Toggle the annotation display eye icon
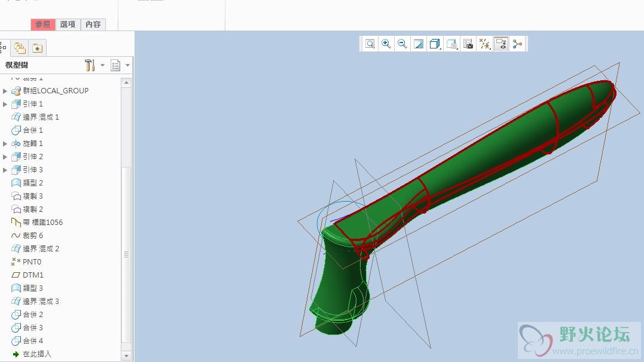644x362 pixels. coord(501,44)
